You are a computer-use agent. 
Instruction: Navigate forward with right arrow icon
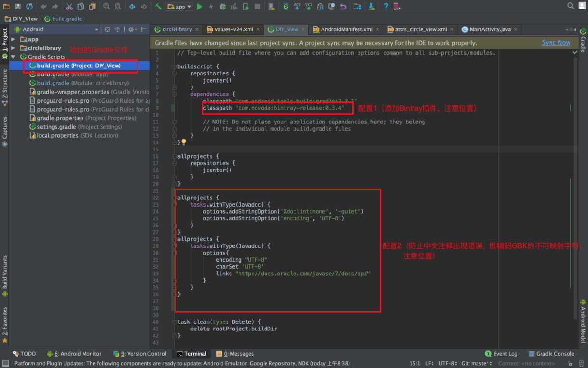tap(144, 7)
